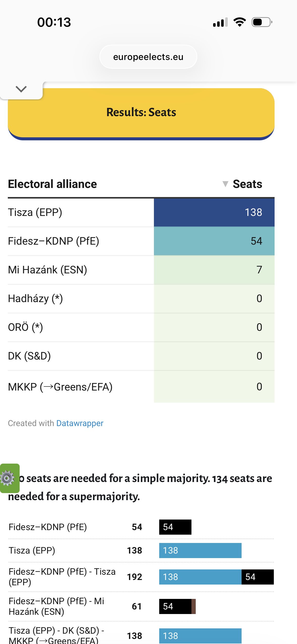This screenshot has height=644, width=297.
Task: Sort table by Seats column arrow
Action: [225, 184]
